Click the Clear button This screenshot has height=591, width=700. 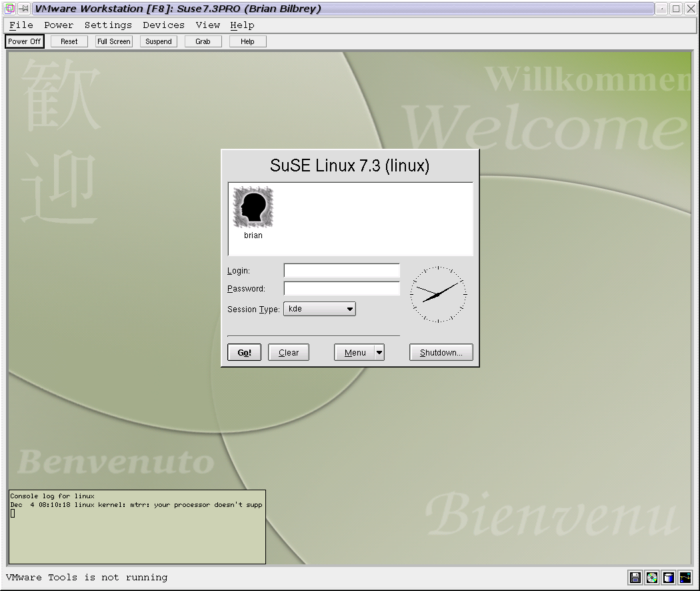[288, 353]
